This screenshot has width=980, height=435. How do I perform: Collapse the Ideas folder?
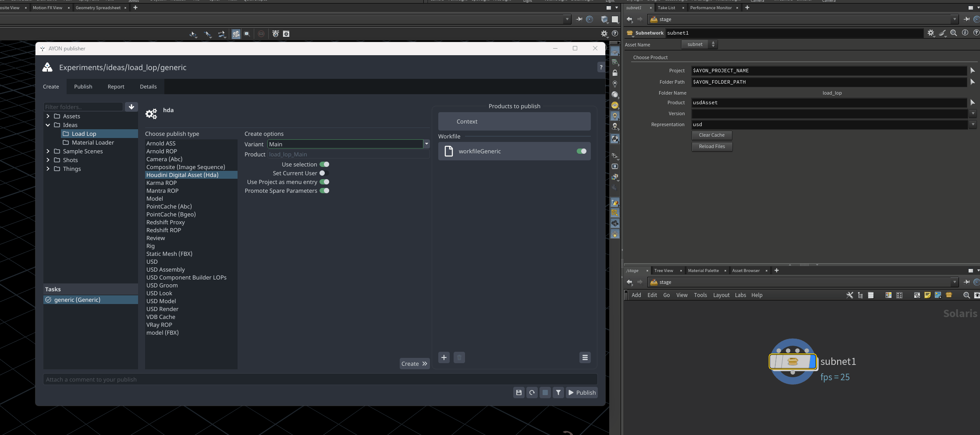point(48,125)
